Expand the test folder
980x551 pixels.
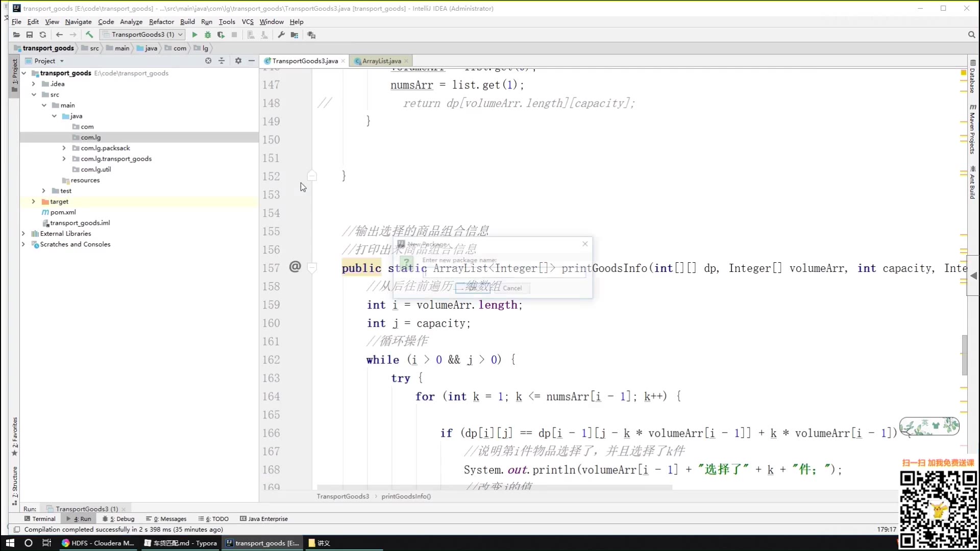click(x=44, y=191)
